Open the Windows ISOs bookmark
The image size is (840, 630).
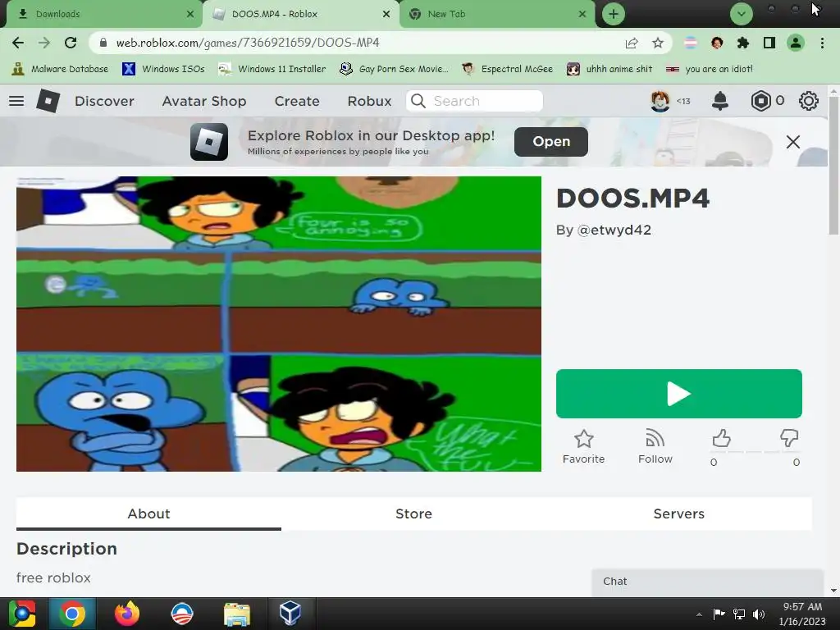[x=163, y=69]
